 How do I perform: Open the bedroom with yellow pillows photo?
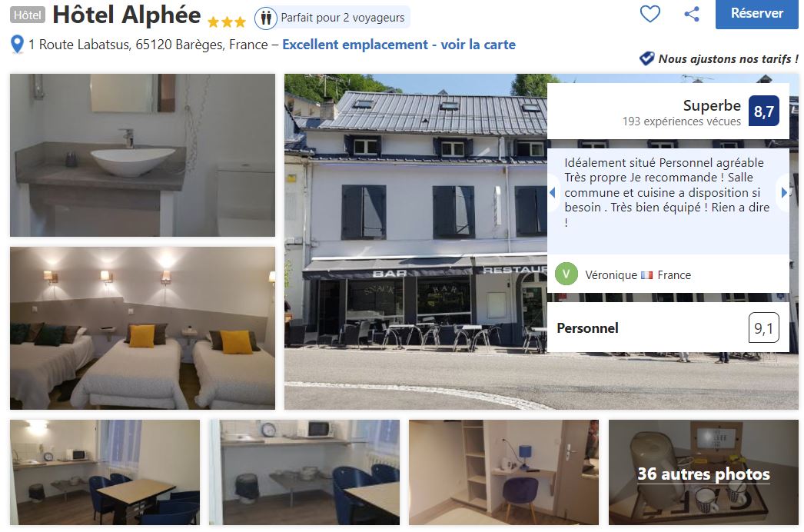[142, 328]
